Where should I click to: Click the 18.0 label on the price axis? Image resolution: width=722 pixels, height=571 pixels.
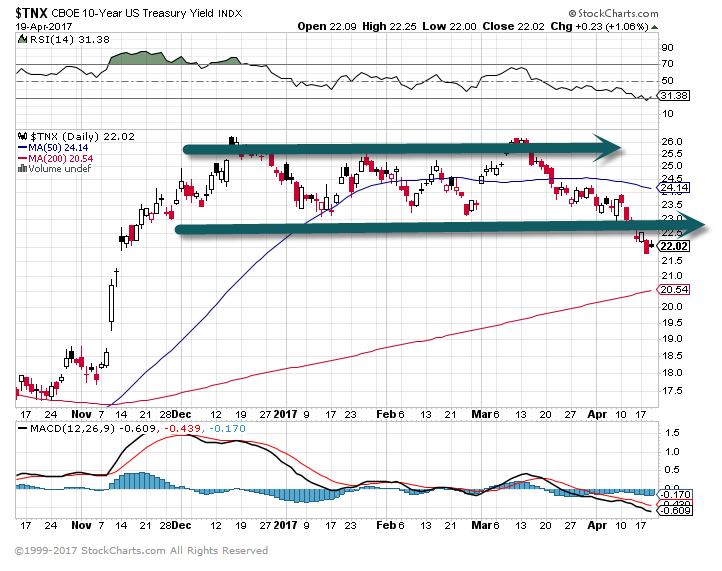671,373
